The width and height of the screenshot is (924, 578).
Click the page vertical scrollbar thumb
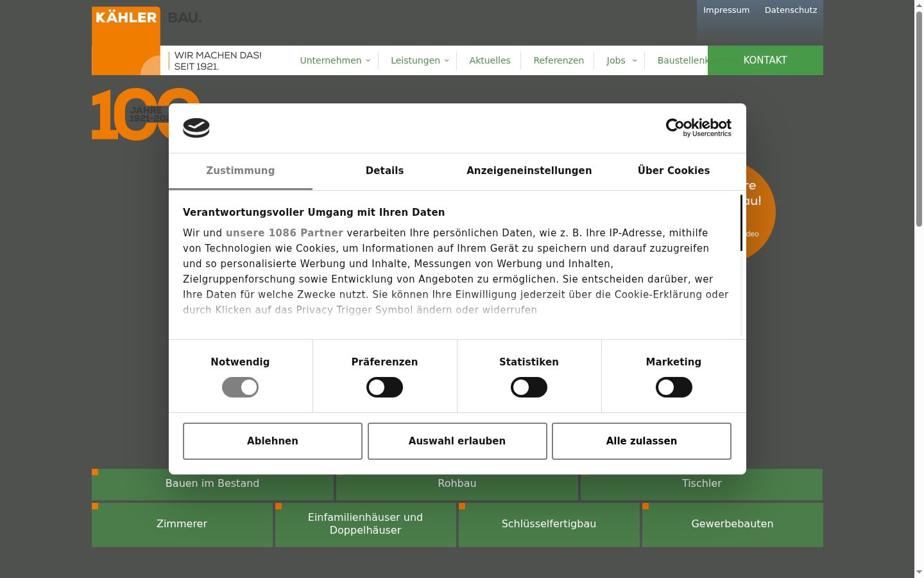(919, 119)
